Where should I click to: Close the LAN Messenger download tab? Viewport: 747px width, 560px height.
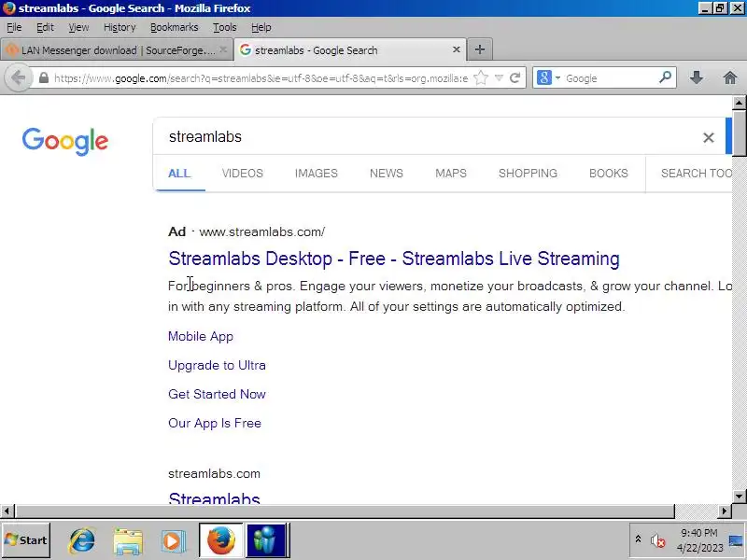pyautogui.click(x=222, y=49)
